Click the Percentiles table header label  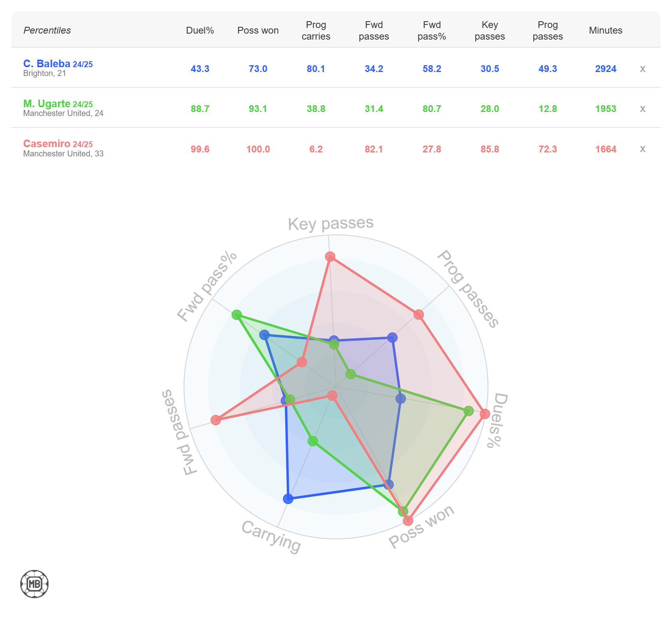click(47, 30)
